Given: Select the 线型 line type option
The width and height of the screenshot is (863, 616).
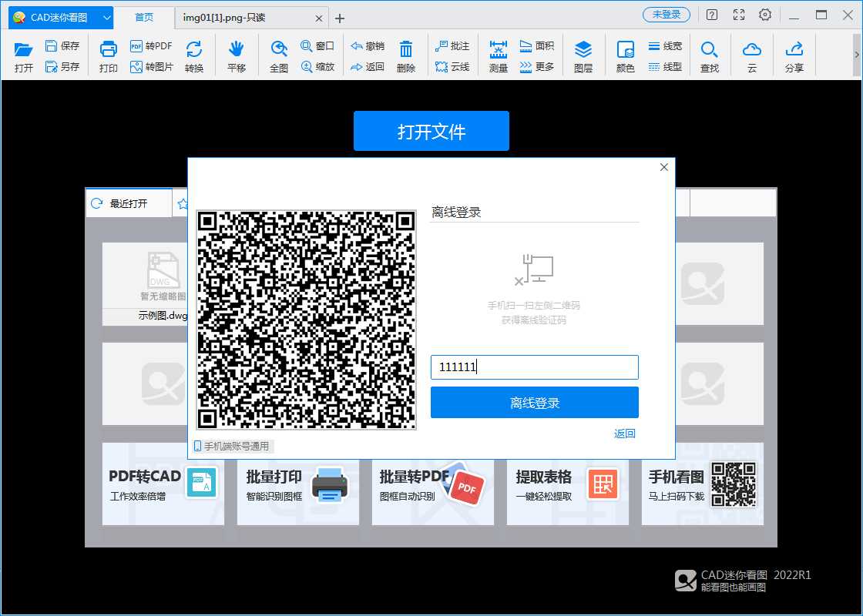Looking at the screenshot, I should [665, 66].
